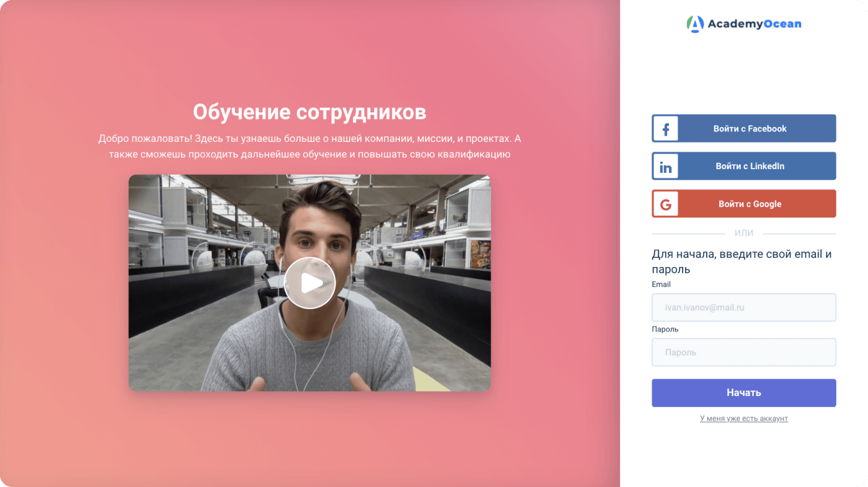Click the blue 'Ocean' part of the logo text
The height and width of the screenshot is (487, 868).
pyautogui.click(x=782, y=23)
